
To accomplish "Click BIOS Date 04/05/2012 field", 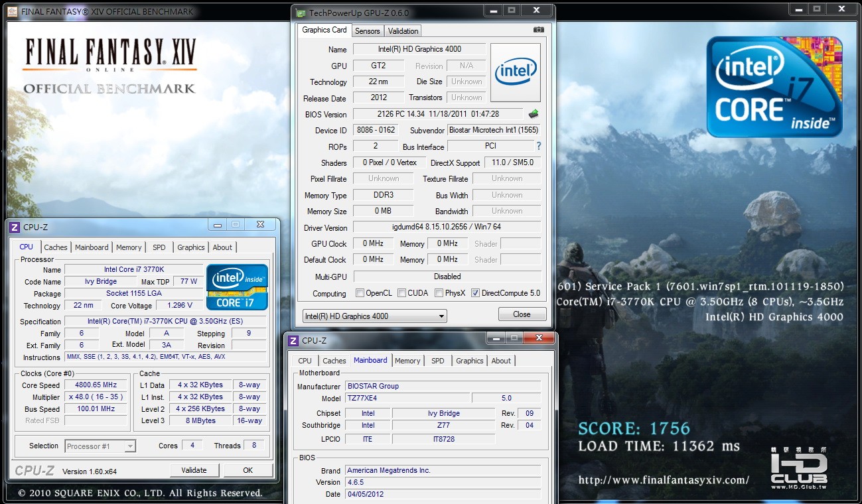I will [443, 495].
